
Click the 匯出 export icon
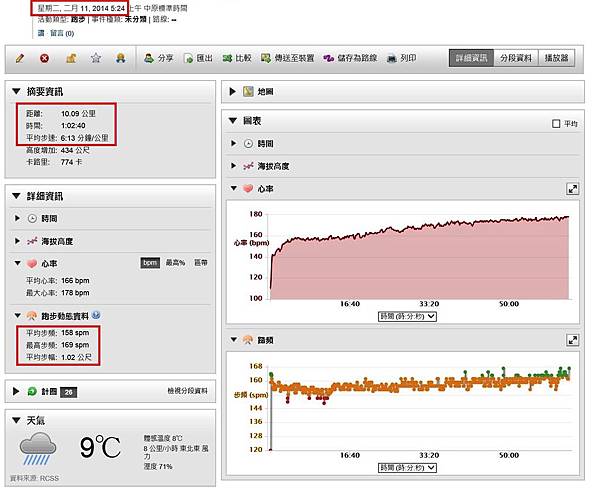click(189, 58)
